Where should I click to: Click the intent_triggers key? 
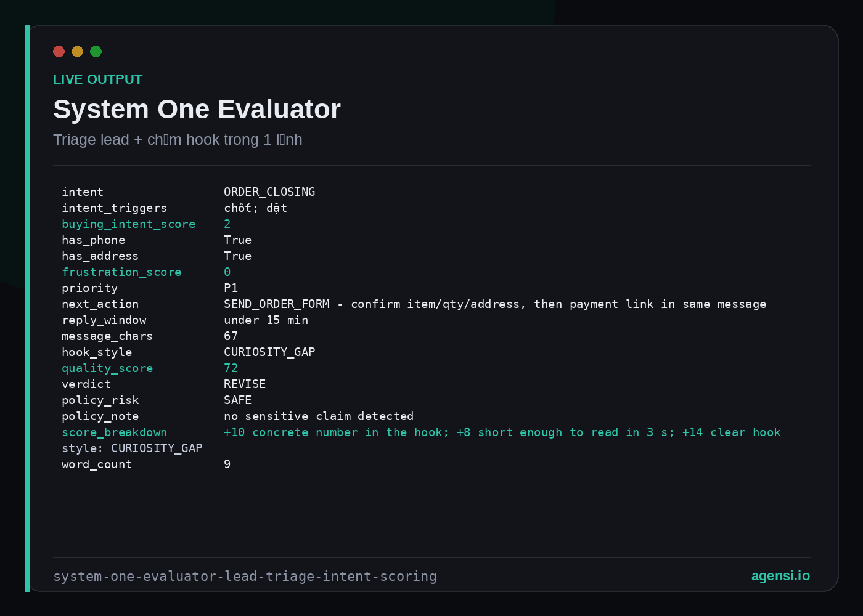tap(114, 208)
